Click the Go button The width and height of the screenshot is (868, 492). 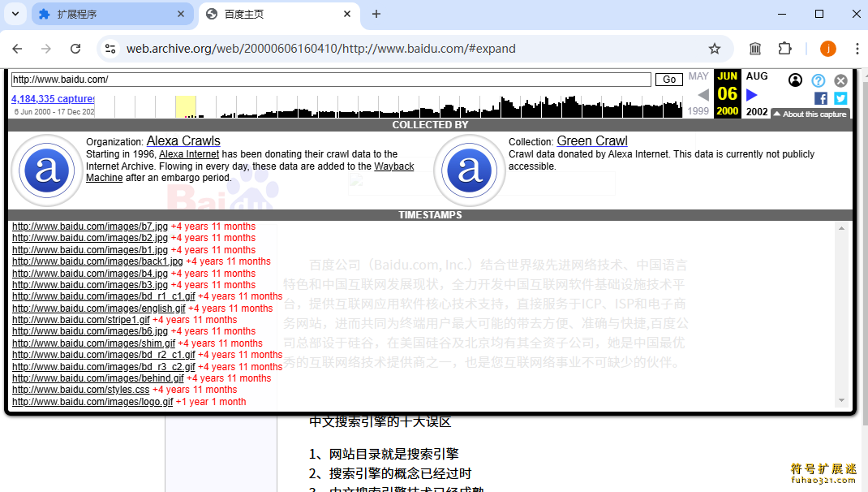click(x=668, y=80)
